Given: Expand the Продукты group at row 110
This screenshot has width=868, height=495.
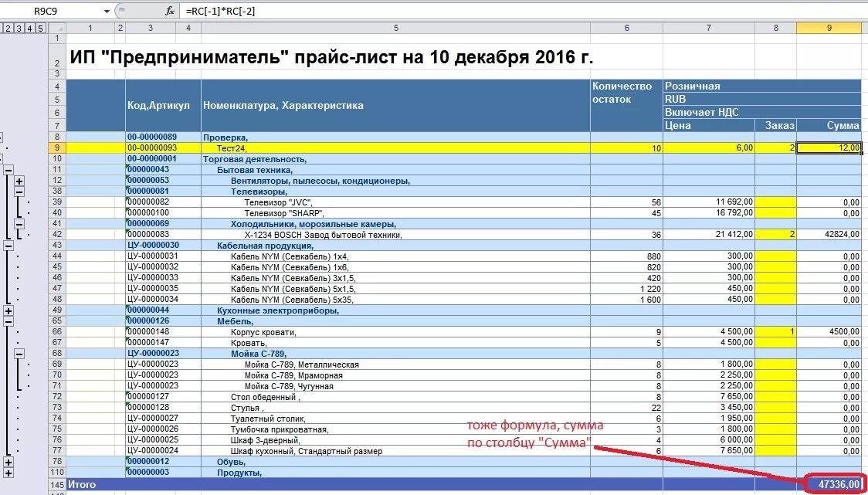Looking at the screenshot, I should [8, 473].
